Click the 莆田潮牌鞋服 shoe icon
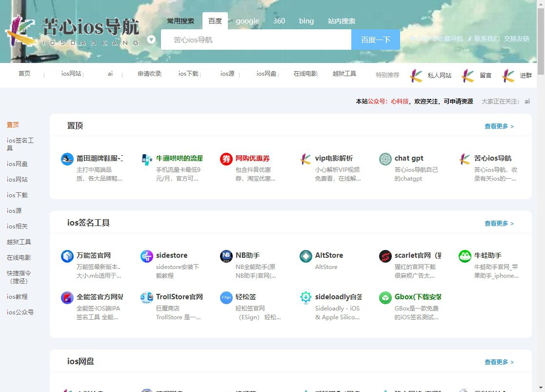Image resolution: width=545 pixels, height=392 pixels. [67, 159]
